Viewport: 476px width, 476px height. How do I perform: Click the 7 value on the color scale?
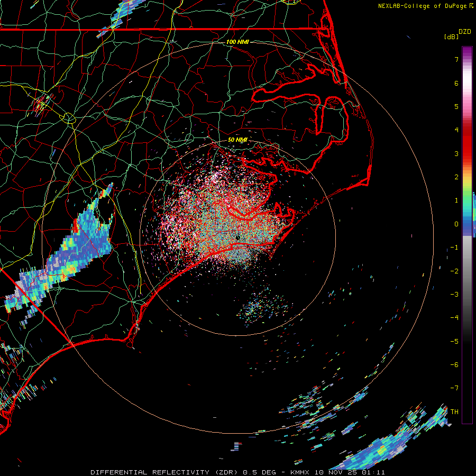tap(456, 59)
